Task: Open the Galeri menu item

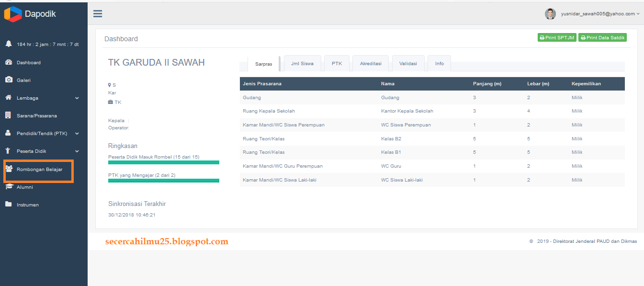Action: coord(23,80)
